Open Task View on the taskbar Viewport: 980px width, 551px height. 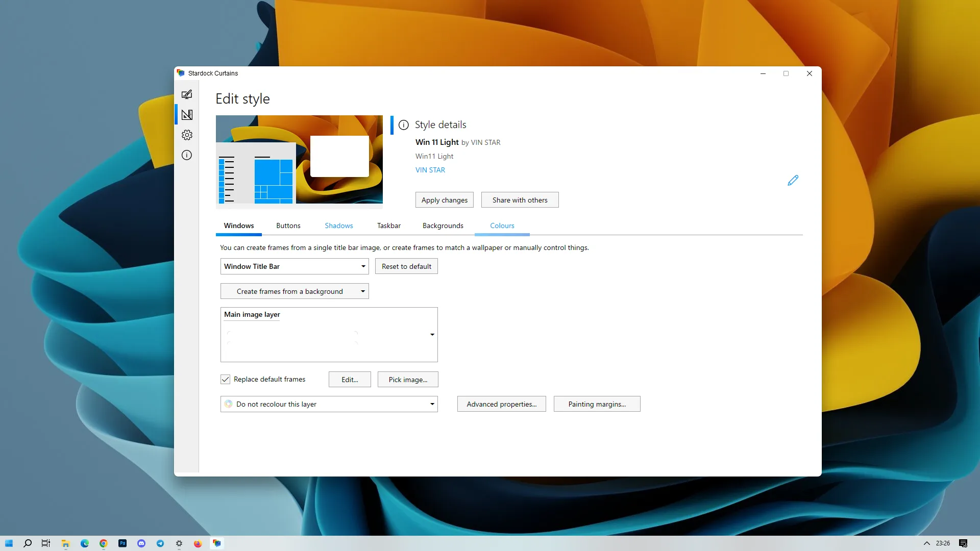46,543
